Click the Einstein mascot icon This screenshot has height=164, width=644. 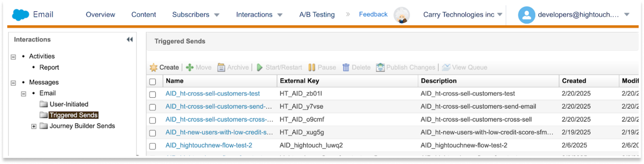pos(402,15)
